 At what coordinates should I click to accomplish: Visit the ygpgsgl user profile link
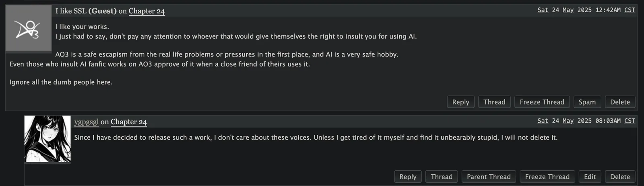pos(86,122)
